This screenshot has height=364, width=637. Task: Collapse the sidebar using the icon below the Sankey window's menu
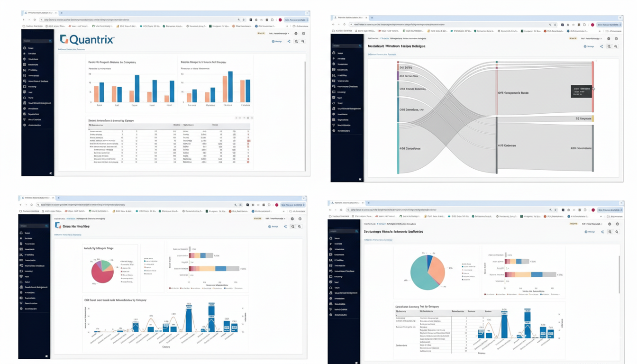pyautogui.click(x=360, y=179)
